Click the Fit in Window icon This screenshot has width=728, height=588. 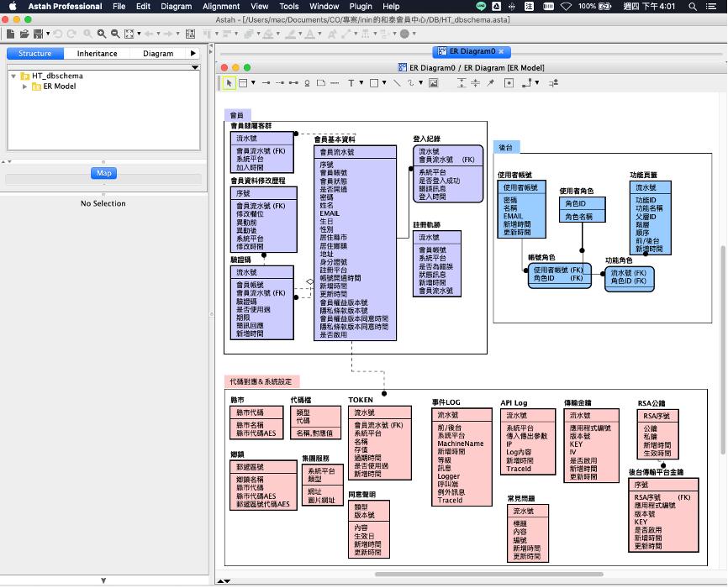pos(129,34)
